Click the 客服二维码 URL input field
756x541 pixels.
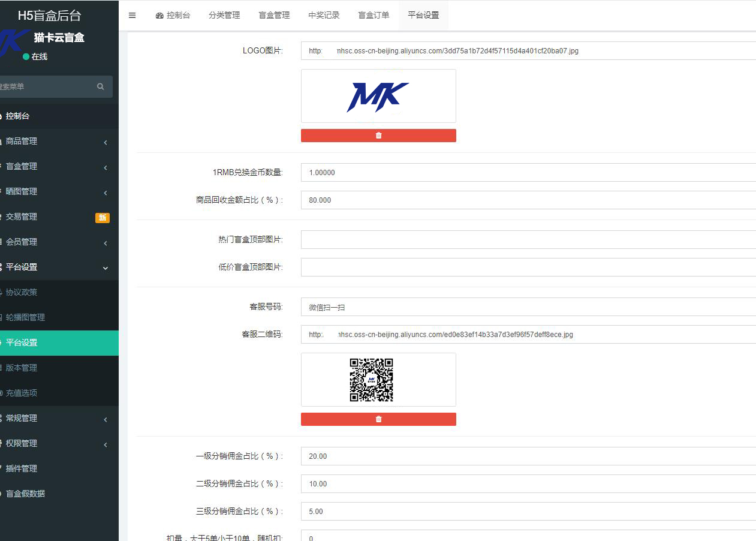528,335
